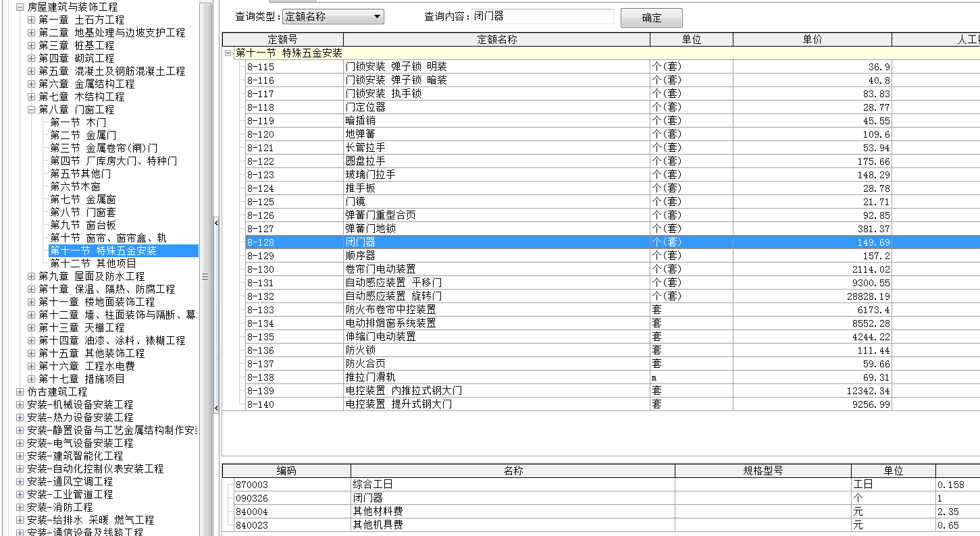This screenshot has height=536, width=980.
Task: Select 推拉门滑轨 row
Action: tap(613, 377)
